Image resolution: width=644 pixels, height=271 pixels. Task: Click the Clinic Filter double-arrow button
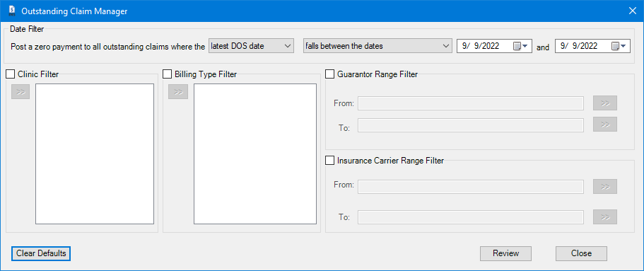(21, 92)
